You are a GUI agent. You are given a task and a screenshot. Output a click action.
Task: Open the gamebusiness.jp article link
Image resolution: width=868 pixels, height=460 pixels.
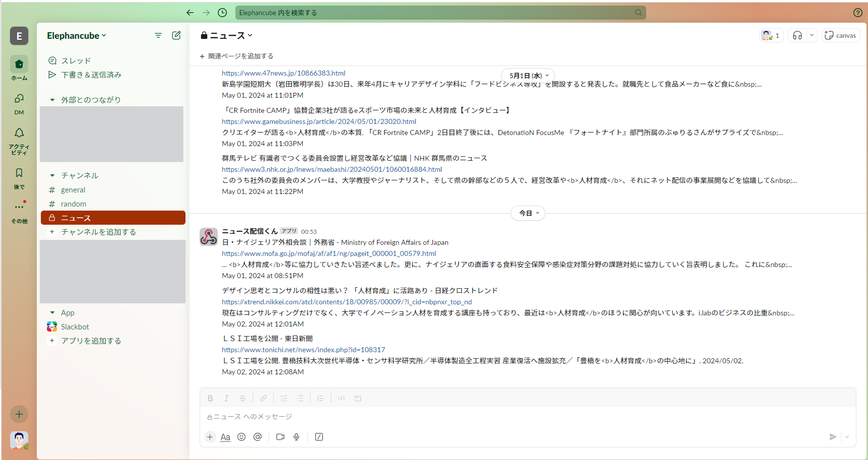[x=319, y=121]
